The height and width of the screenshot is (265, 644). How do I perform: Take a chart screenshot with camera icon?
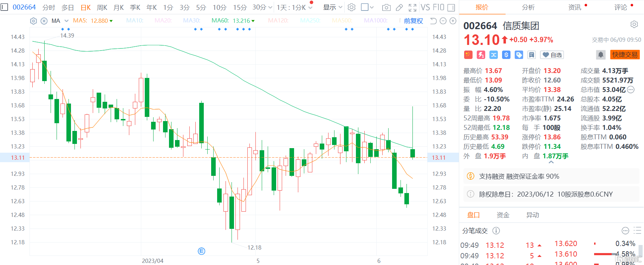click(x=386, y=7)
